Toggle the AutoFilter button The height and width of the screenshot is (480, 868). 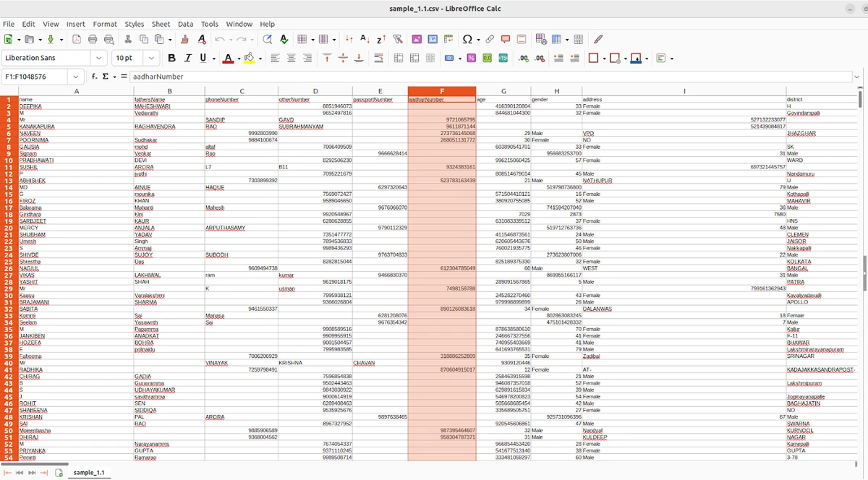[x=397, y=39]
